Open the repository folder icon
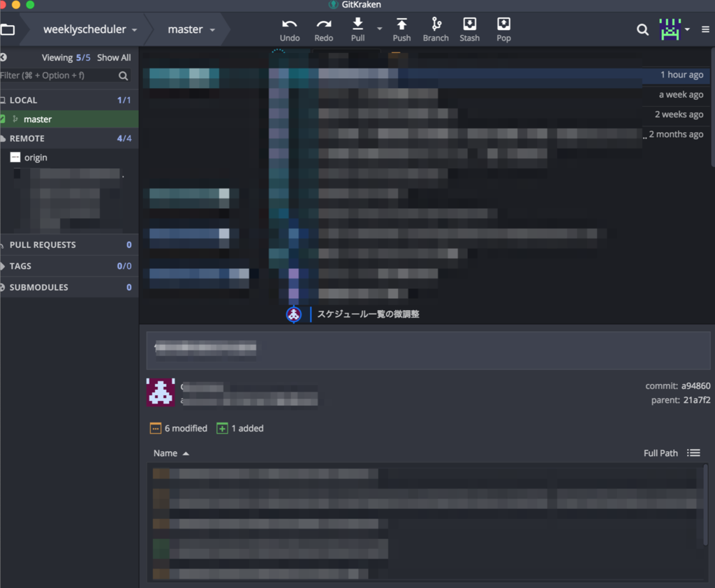715x588 pixels. click(8, 30)
